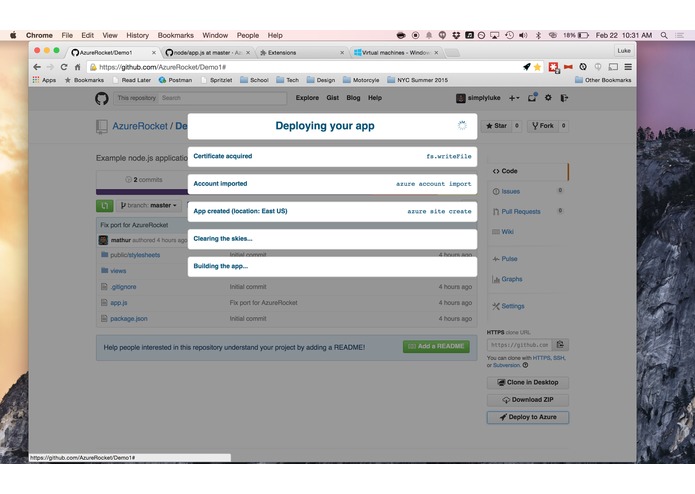Click the GitHub octocat logo
Image resolution: width=695 pixels, height=494 pixels.
102,98
